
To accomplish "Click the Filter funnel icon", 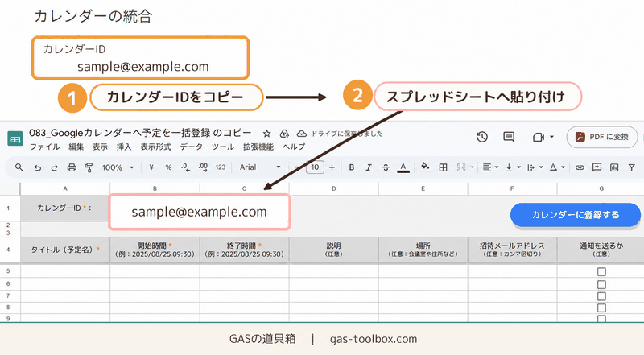I will (632, 167).
